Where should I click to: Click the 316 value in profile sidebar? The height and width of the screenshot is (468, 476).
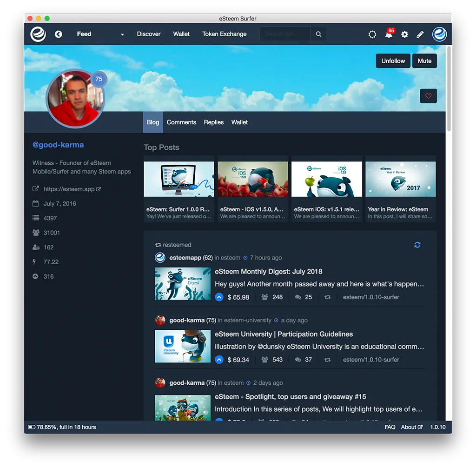(48, 276)
